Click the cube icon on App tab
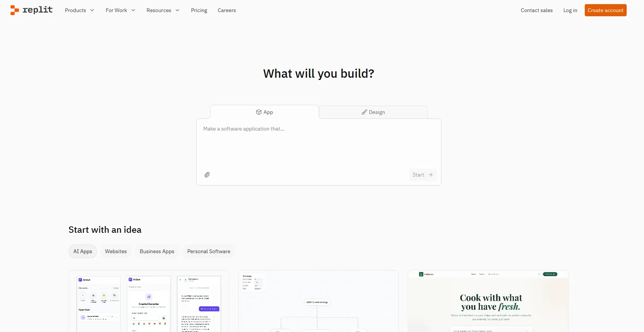 click(x=259, y=112)
